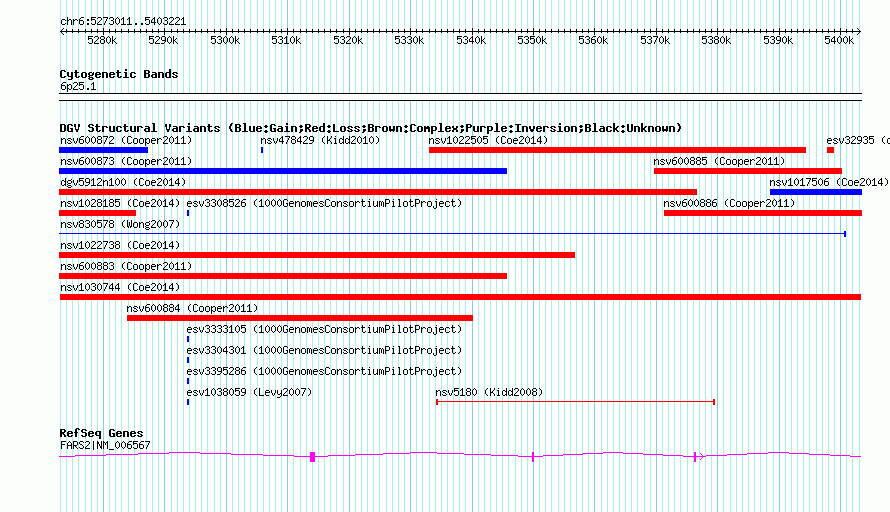890x512 pixels.
Task: Click the esv3308526 (1000GenomesConsortiumPilotProject) label
Action: [x=324, y=203]
